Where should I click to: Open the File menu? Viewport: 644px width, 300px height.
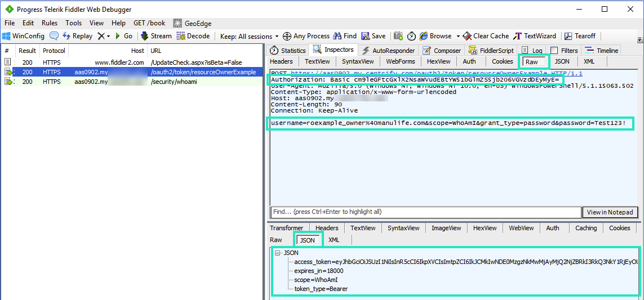point(10,23)
